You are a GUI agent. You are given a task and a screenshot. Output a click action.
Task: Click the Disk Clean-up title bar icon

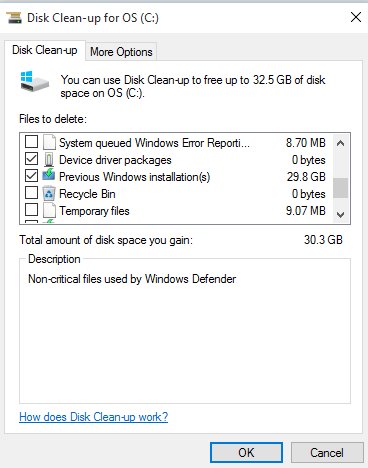[14, 18]
